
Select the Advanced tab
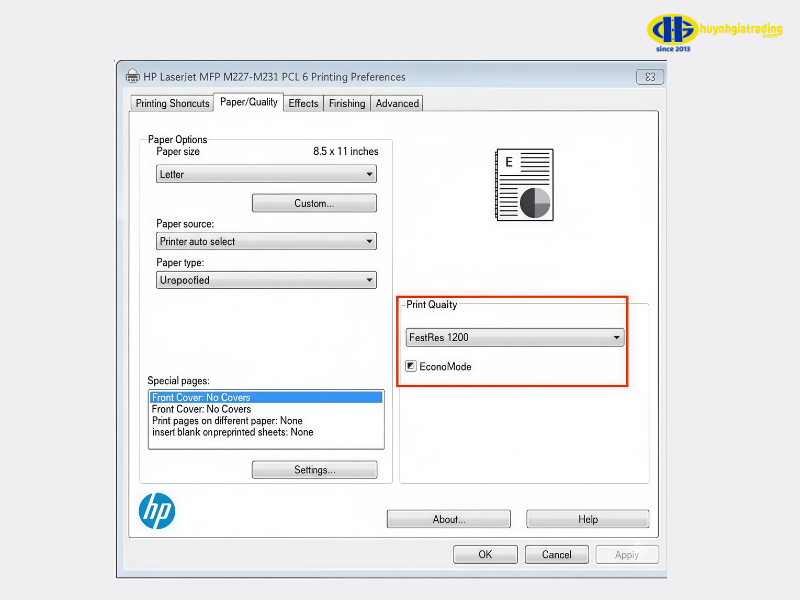click(x=397, y=103)
